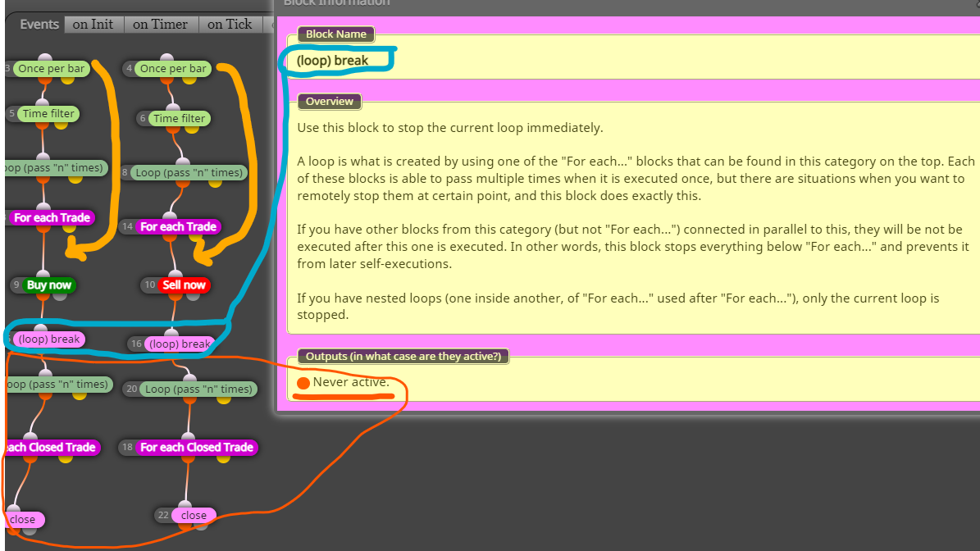Select block 18 For each Closed Trade
Image resolution: width=980 pixels, height=551 pixels.
196,448
